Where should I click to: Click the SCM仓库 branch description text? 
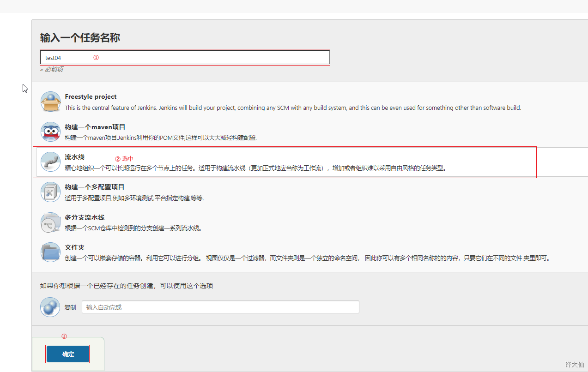click(x=133, y=228)
